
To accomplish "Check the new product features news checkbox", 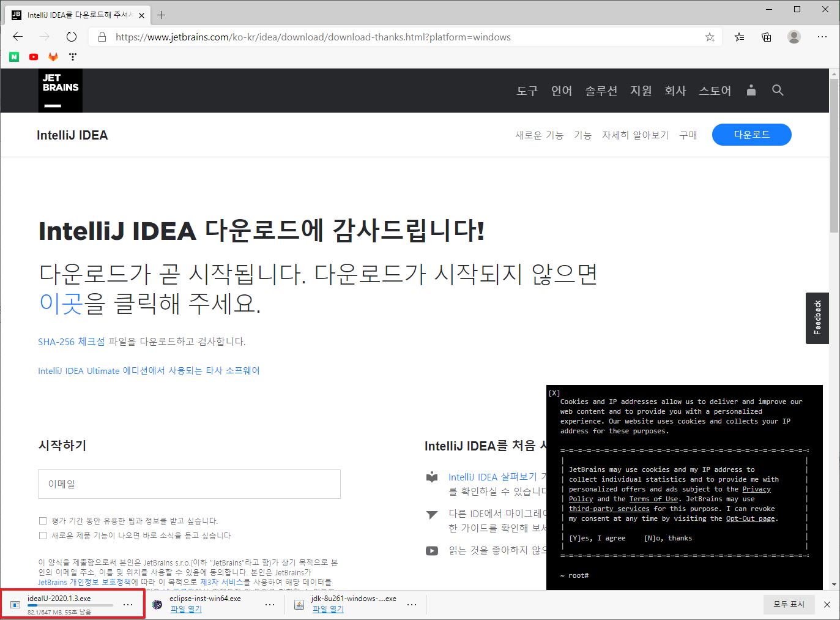I will 43,536.
